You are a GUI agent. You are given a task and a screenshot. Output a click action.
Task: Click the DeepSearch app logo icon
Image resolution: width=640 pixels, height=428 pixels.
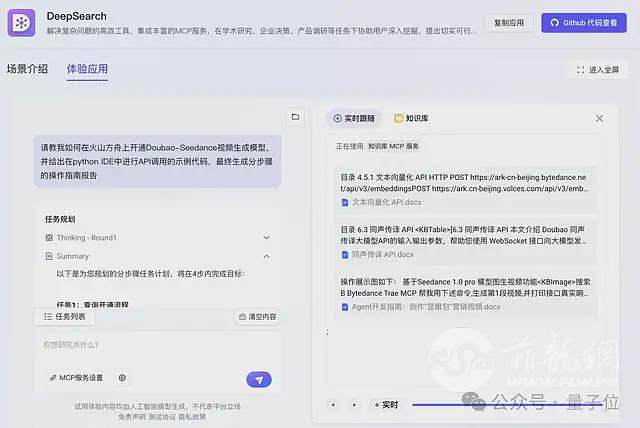click(x=21, y=23)
